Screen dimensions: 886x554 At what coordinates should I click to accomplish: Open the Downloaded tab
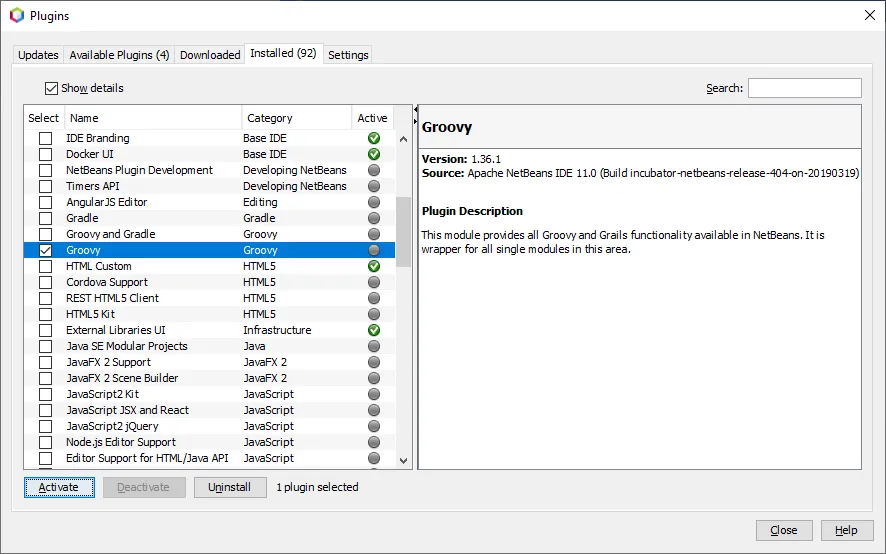210,55
